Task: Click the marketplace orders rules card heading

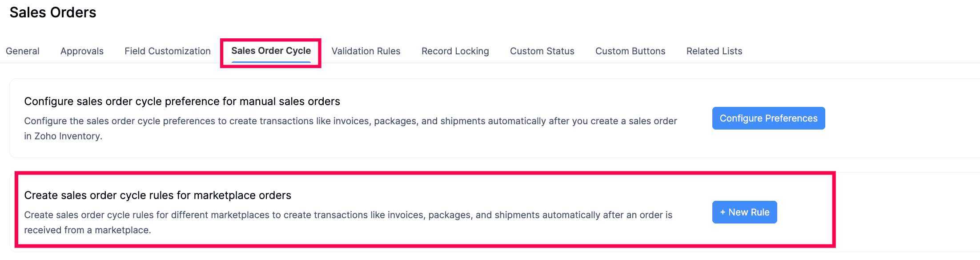Action: pos(158,195)
